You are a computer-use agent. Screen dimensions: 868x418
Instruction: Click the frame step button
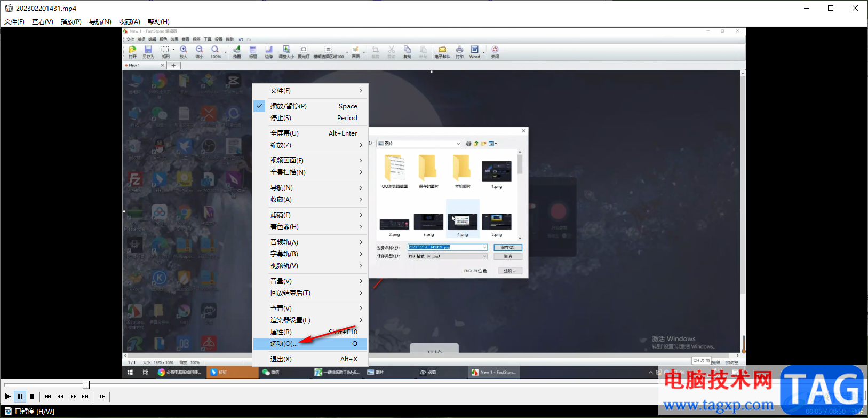click(102, 396)
